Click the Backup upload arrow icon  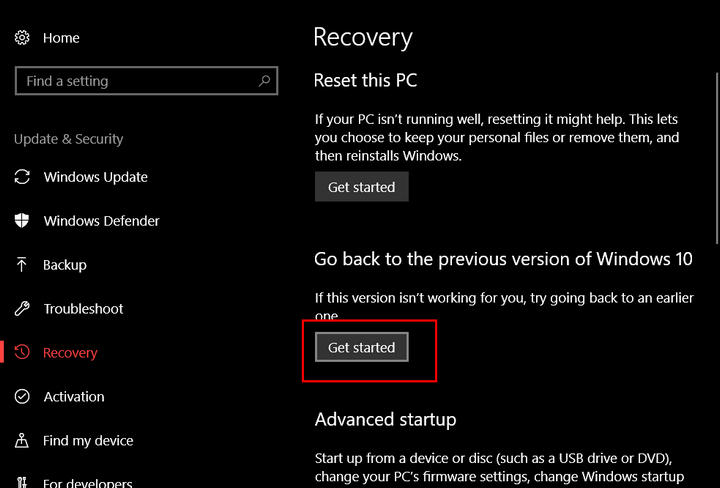(22, 264)
